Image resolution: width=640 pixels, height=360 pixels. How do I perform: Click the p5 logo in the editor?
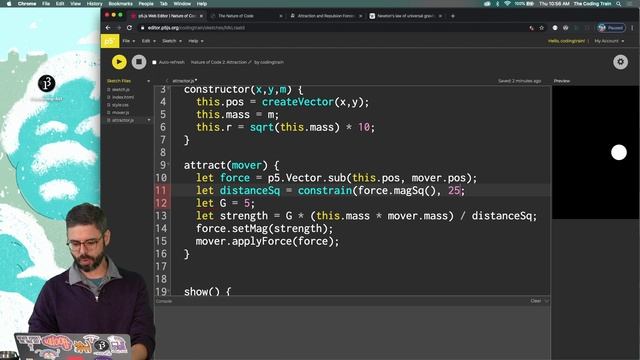[110, 41]
